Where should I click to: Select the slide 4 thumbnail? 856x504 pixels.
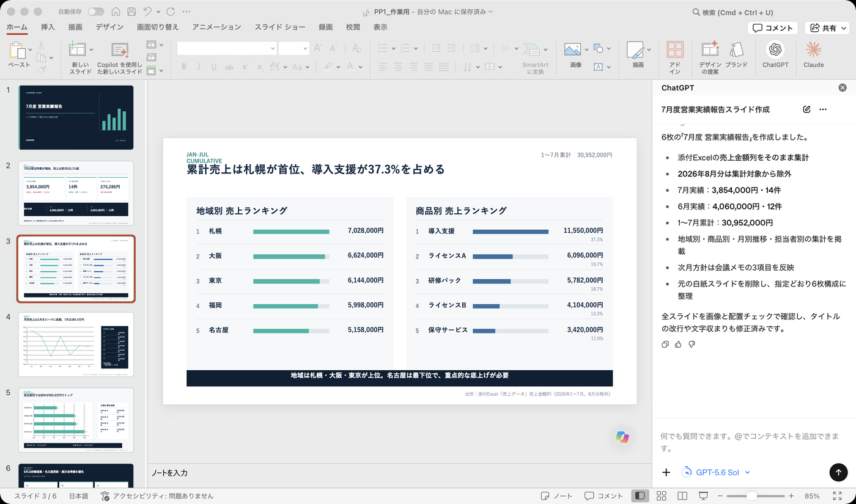(x=76, y=345)
